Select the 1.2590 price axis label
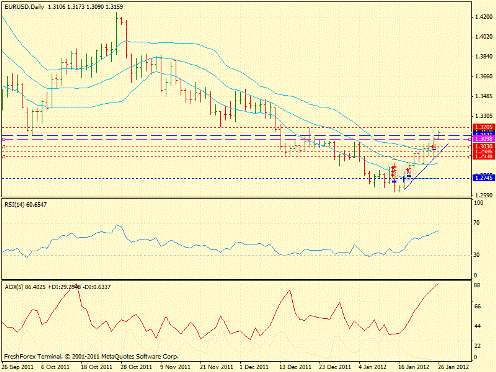This screenshot has height=372, width=496. pos(484,194)
